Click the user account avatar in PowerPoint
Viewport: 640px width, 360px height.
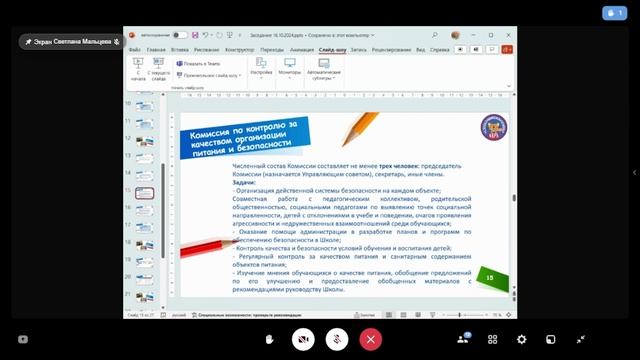456,35
